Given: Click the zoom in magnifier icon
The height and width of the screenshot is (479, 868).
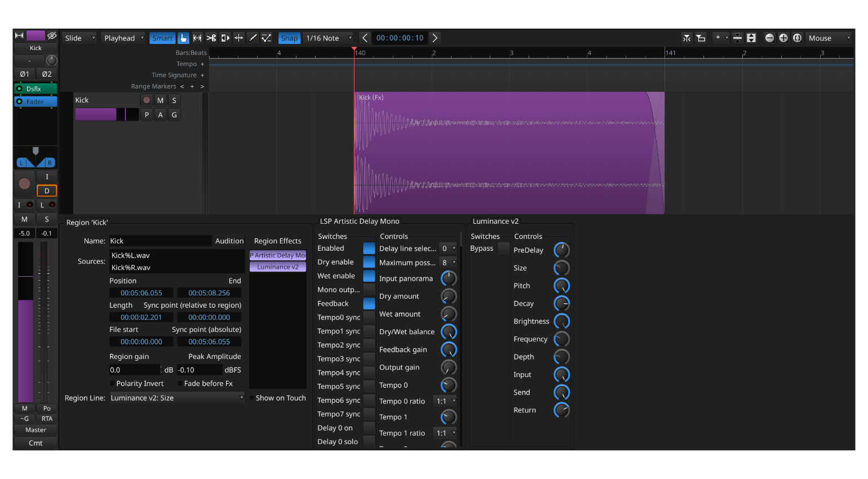Looking at the screenshot, I should point(783,38).
